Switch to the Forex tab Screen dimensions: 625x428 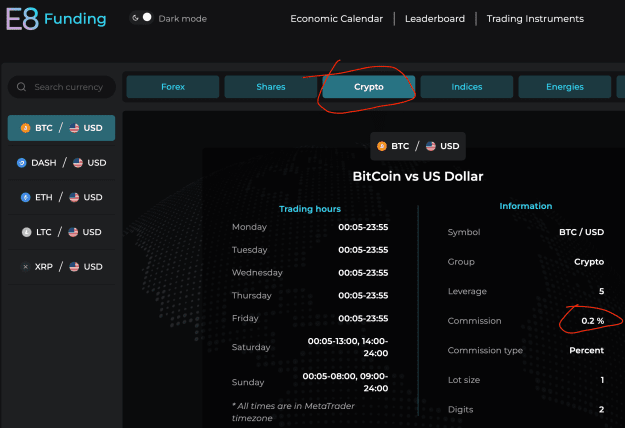(x=173, y=87)
